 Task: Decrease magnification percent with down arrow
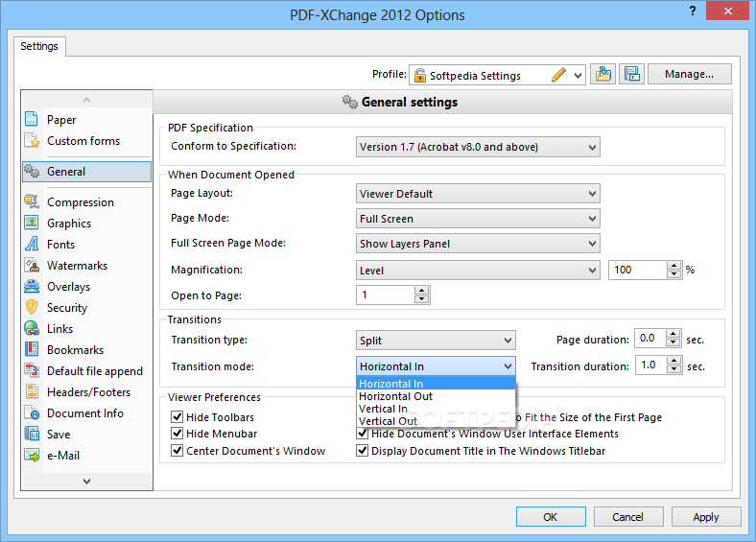673,274
